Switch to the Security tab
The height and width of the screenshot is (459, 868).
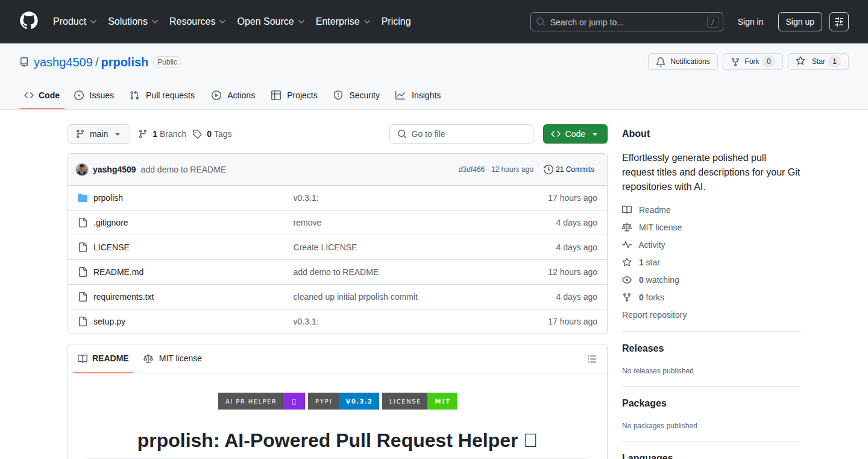pos(357,95)
